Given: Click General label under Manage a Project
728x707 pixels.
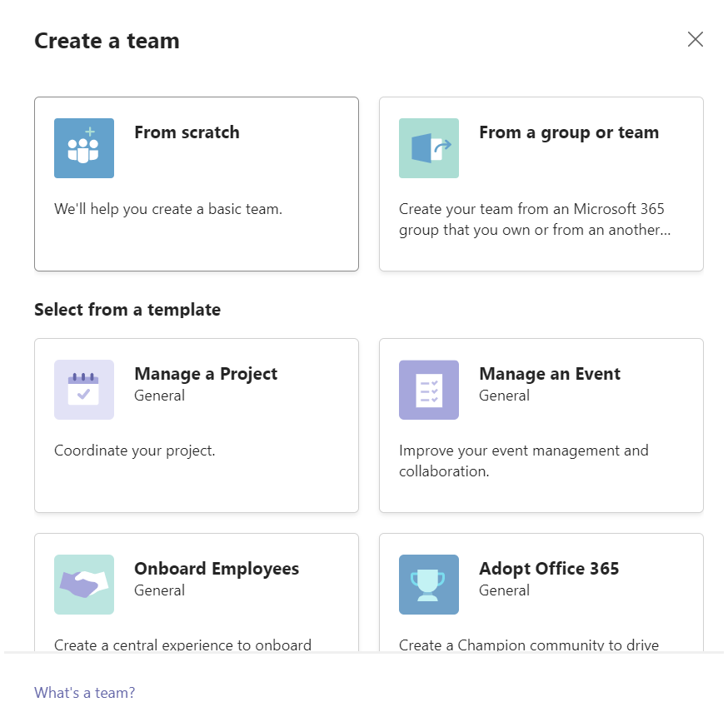Looking at the screenshot, I should (159, 396).
